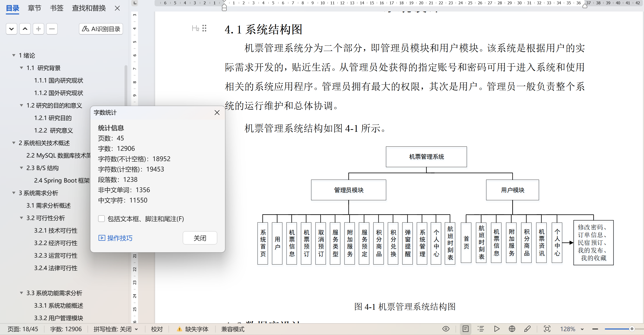Image resolution: width=644 pixels, height=335 pixels.
Task: Collapse the 1 绪论 tree node
Action: [14, 55]
